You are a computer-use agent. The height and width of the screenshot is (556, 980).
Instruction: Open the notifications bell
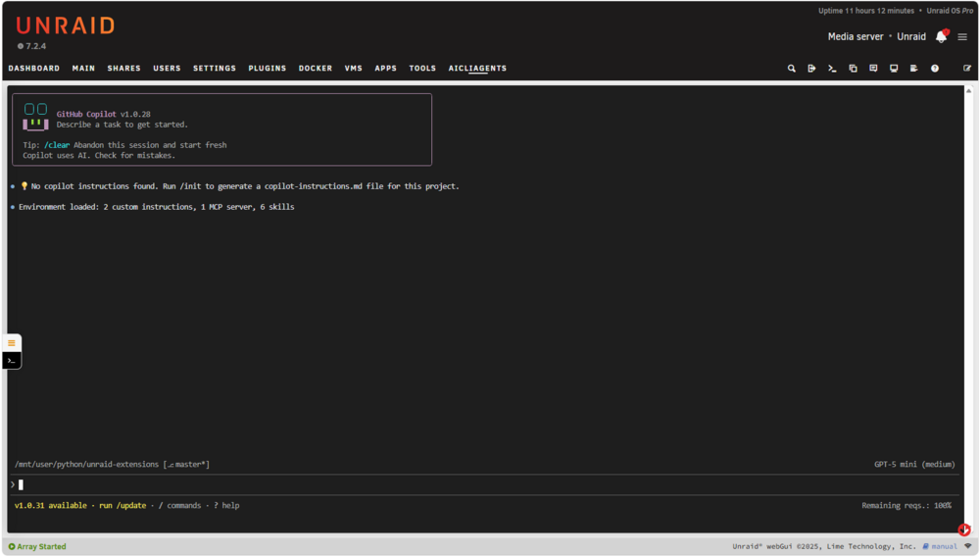(941, 37)
